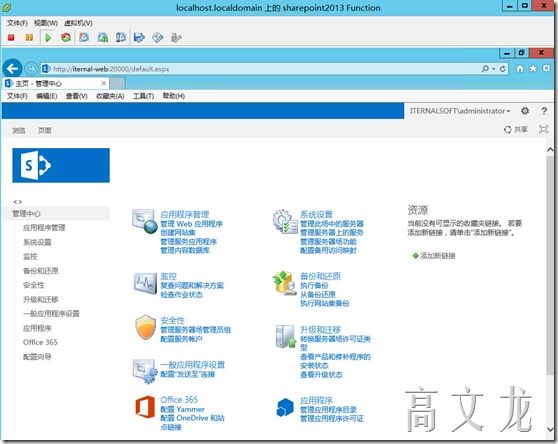Select 配置向导 in left navigation

click(37, 356)
